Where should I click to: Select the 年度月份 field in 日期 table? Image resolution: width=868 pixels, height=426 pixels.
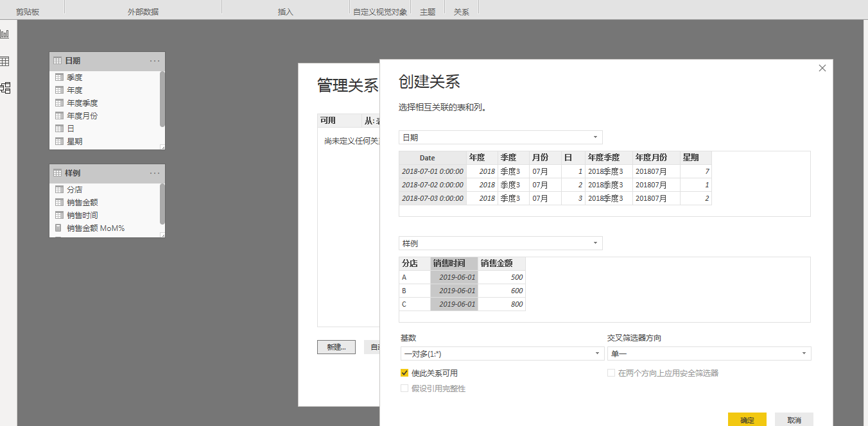(82, 115)
